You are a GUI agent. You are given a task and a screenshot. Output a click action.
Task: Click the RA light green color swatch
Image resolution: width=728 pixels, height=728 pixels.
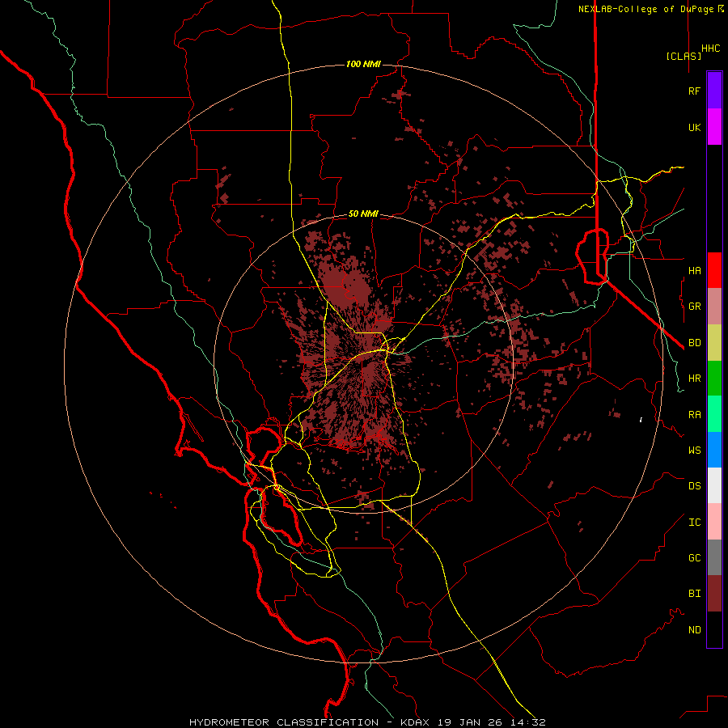(x=714, y=414)
